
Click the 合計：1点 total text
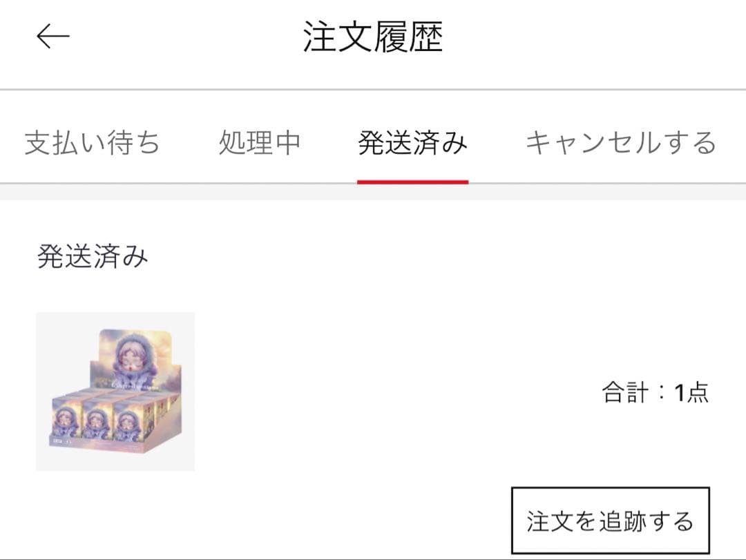[655, 392]
